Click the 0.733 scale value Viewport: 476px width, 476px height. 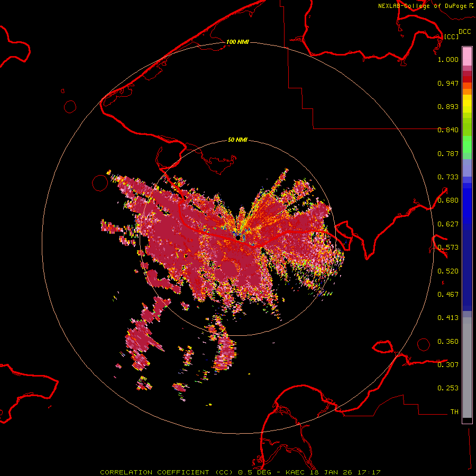point(448,177)
